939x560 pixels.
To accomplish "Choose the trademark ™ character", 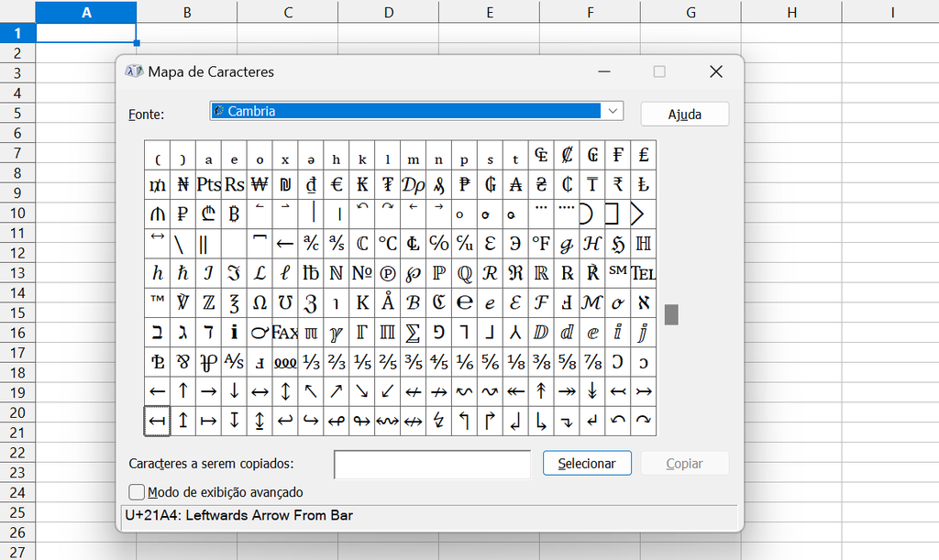I will pos(158,302).
